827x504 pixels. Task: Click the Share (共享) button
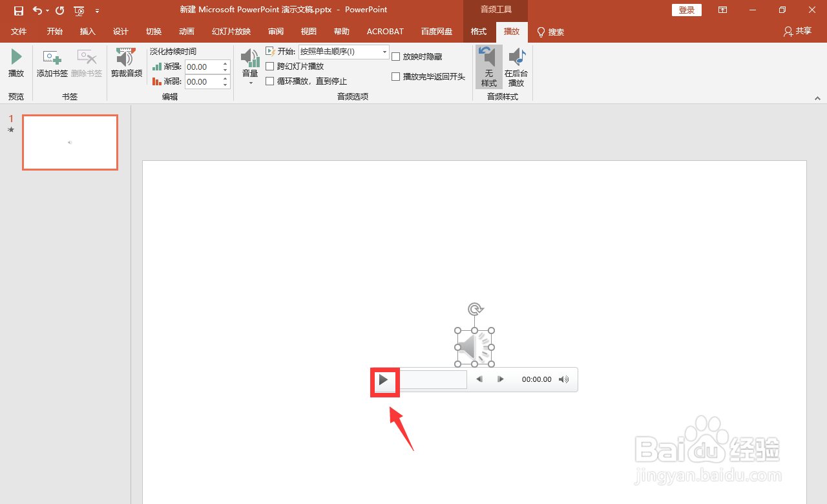(797, 31)
